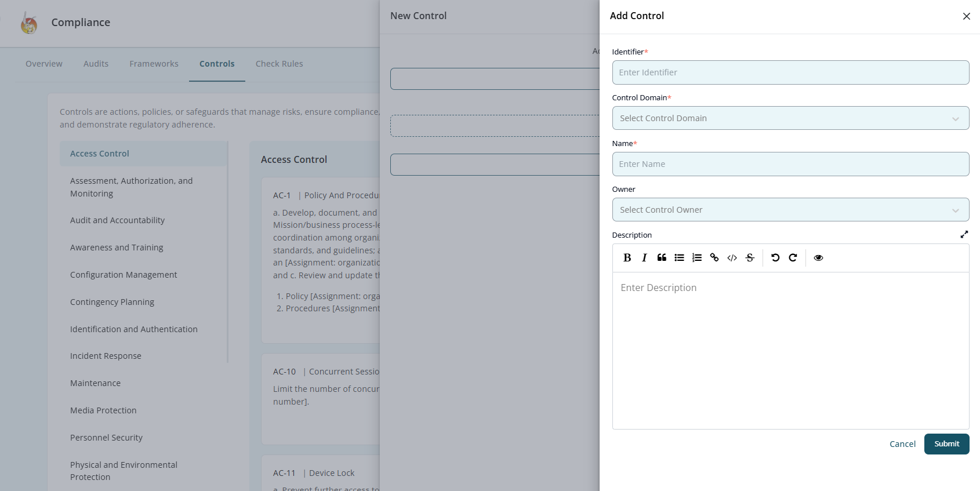This screenshot has height=491, width=980.
Task: Toggle the description preview eye icon
Action: (x=818, y=258)
